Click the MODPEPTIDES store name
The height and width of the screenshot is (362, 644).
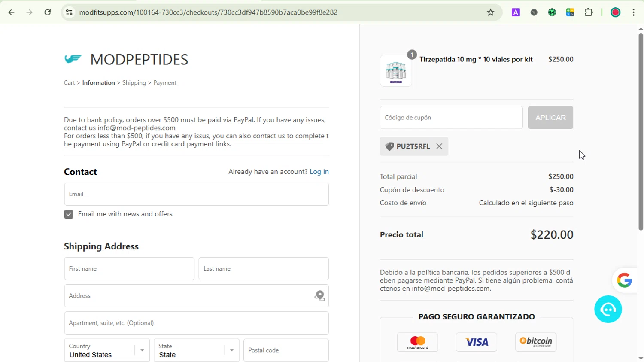coord(139,60)
